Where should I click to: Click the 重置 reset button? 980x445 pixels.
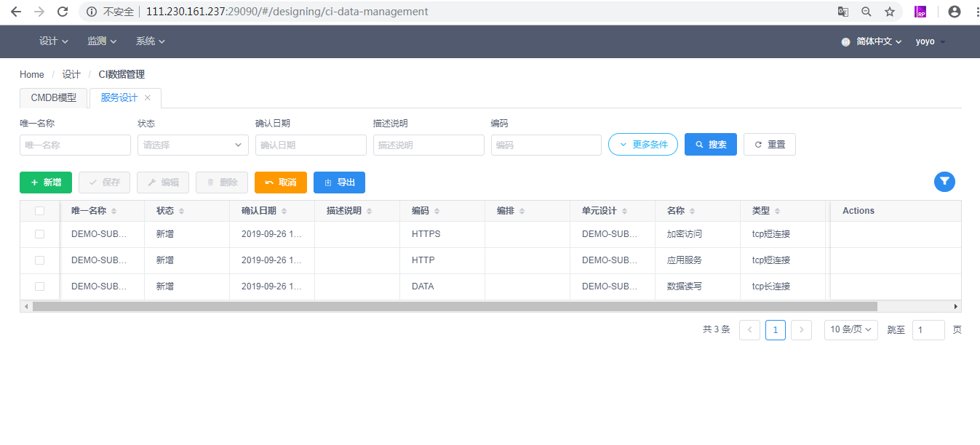[x=770, y=145]
